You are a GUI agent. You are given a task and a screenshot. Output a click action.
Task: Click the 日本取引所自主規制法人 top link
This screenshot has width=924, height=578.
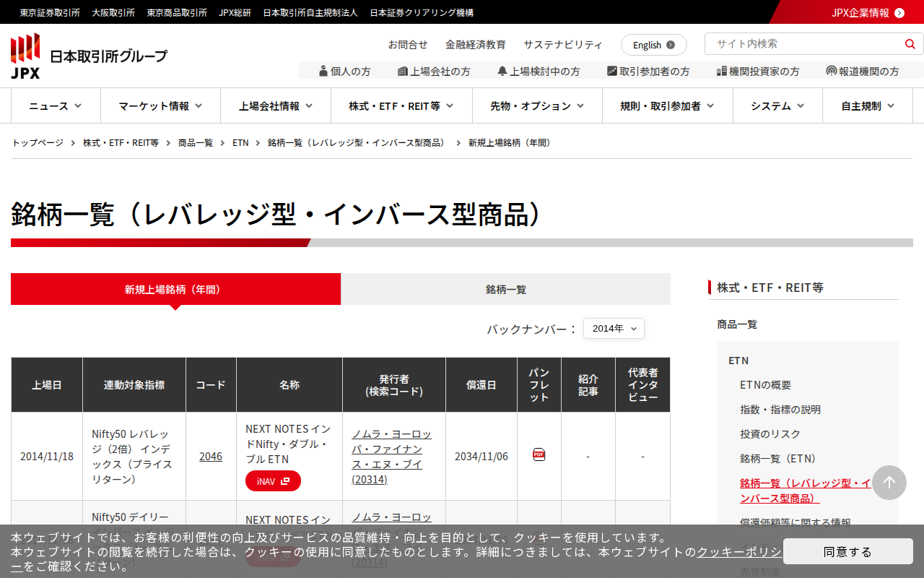tap(310, 12)
